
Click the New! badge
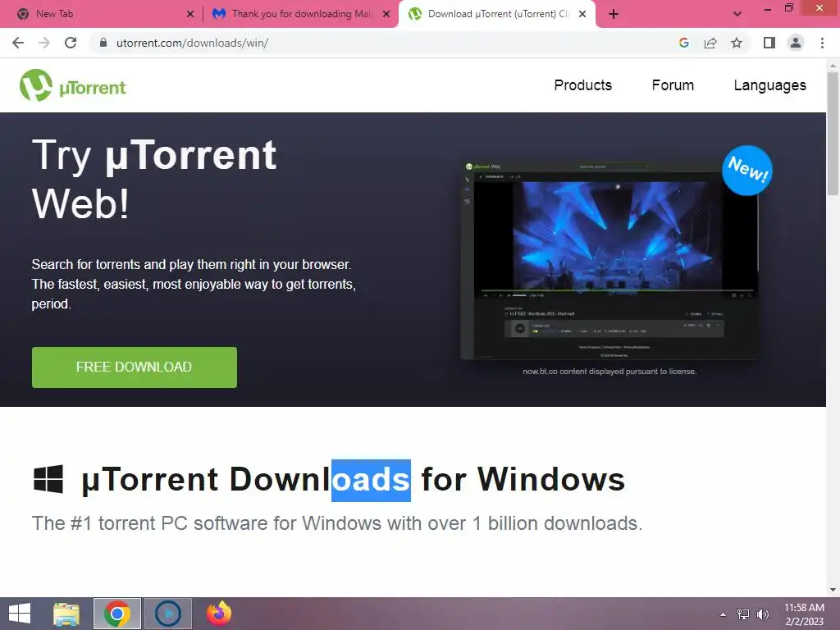pyautogui.click(x=747, y=171)
